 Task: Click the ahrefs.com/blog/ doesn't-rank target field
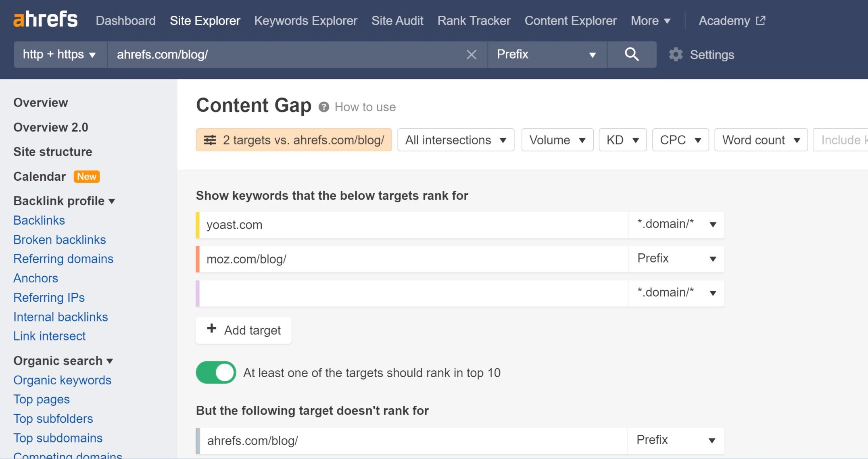413,441
